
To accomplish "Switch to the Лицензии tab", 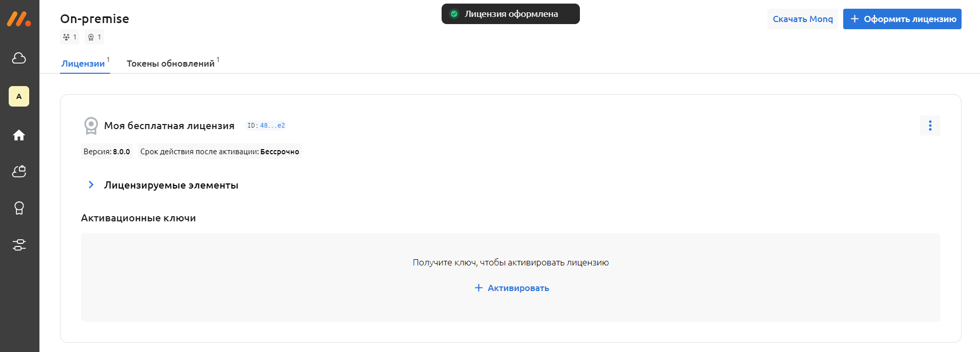I will pos(83,64).
